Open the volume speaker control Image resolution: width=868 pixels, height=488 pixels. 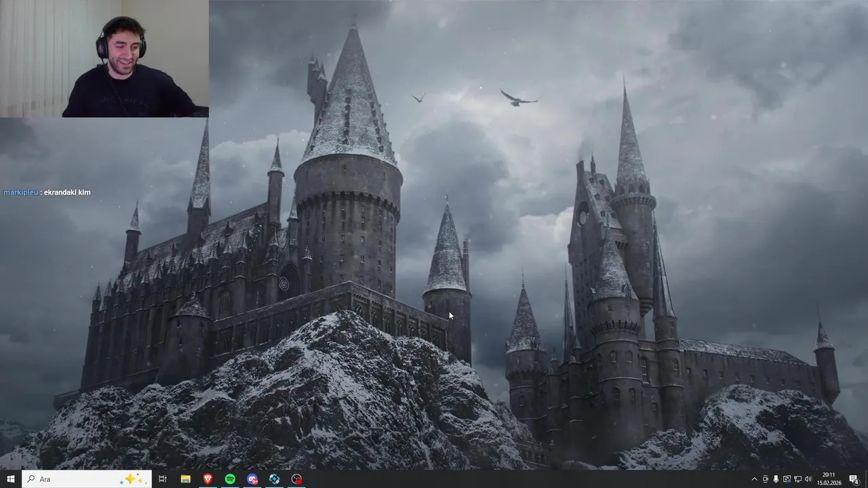808,479
